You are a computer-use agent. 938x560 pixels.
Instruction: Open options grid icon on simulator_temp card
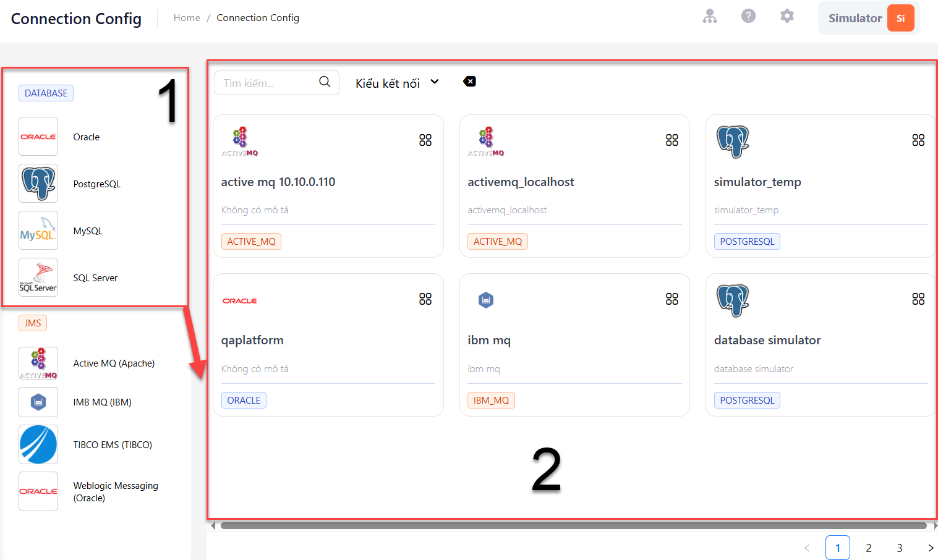pyautogui.click(x=918, y=140)
